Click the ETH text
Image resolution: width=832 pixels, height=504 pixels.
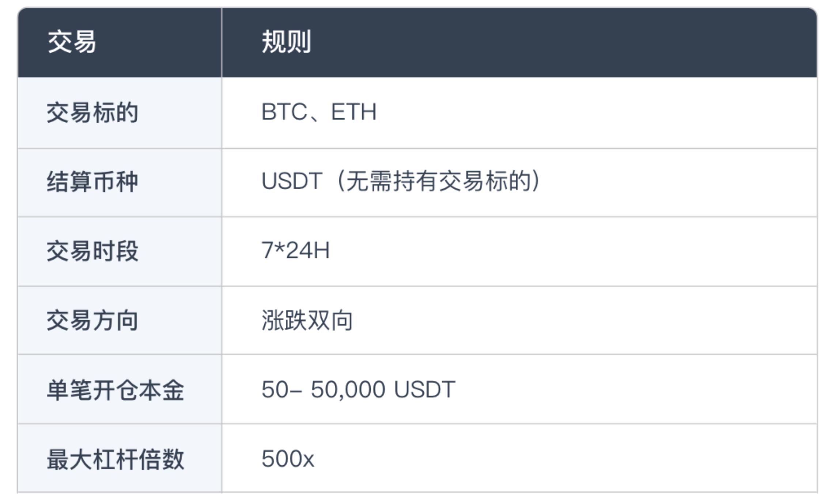point(353,112)
